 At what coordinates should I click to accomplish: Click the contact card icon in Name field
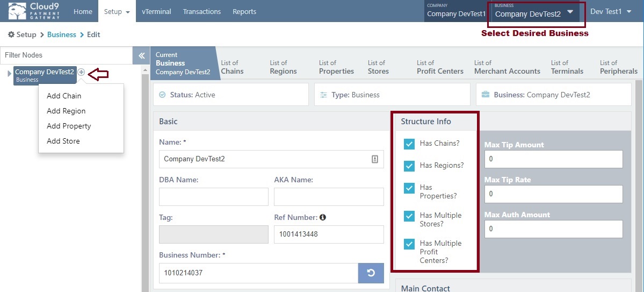point(374,159)
